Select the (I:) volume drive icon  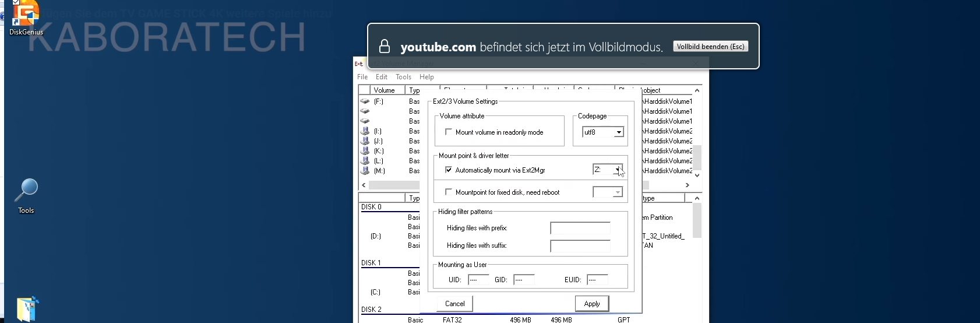[365, 131]
